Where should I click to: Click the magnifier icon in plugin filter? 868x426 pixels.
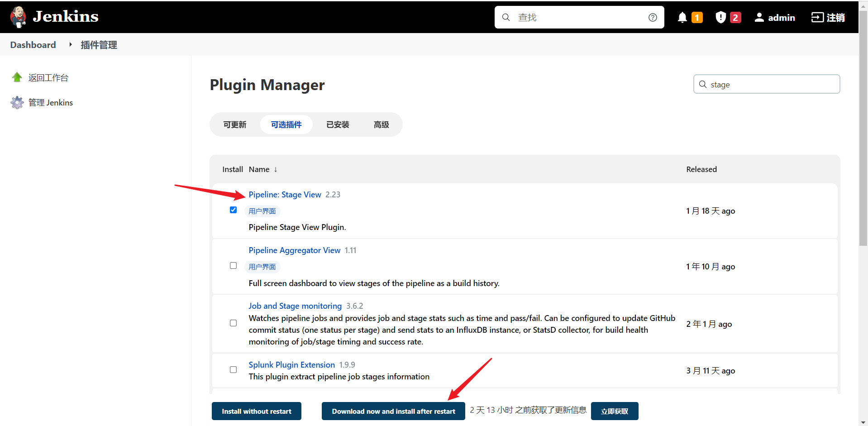[703, 84]
